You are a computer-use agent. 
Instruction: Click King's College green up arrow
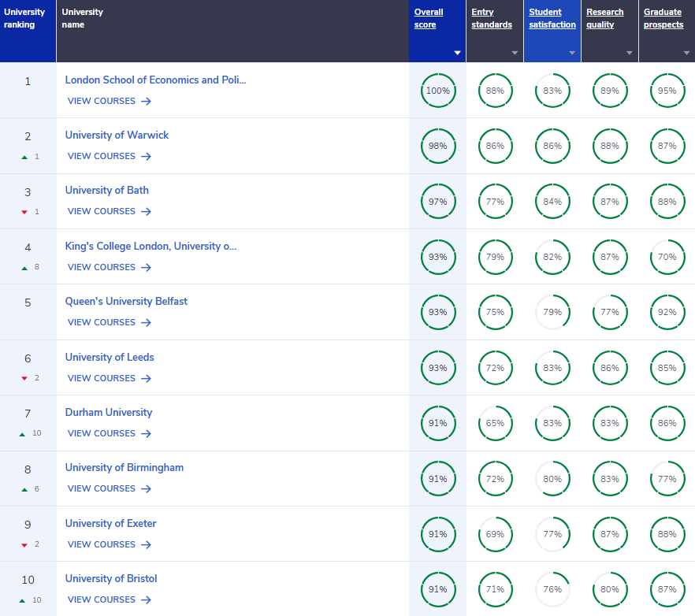tap(25, 268)
